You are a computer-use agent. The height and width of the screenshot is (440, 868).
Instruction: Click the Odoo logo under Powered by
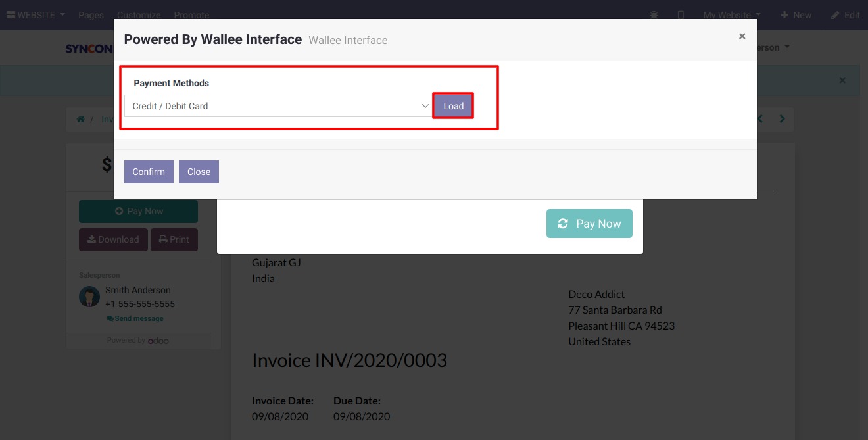click(158, 341)
